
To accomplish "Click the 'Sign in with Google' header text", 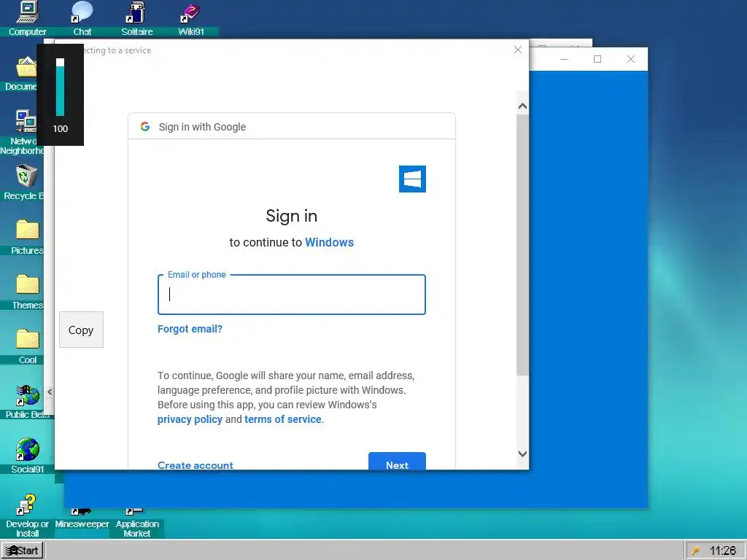I will (202, 127).
